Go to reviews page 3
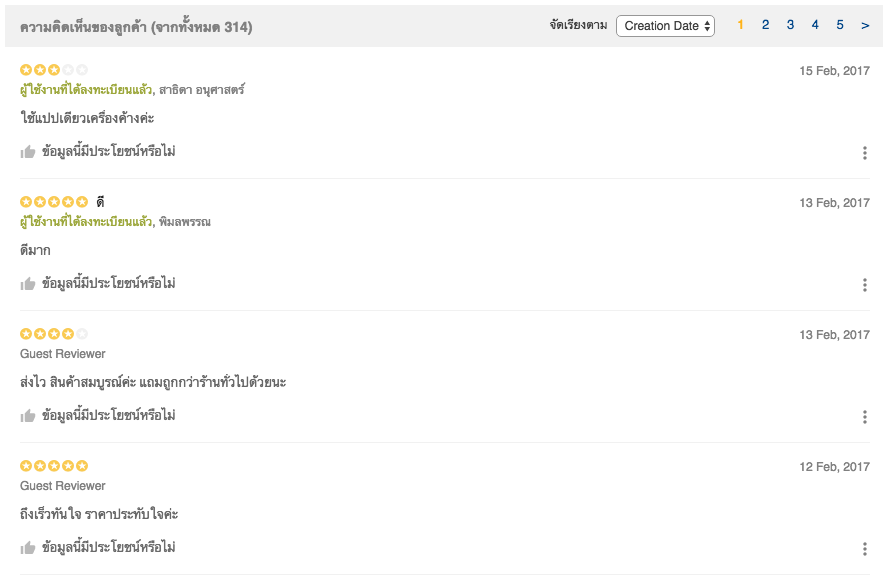The width and height of the screenshot is (891, 580). point(790,25)
